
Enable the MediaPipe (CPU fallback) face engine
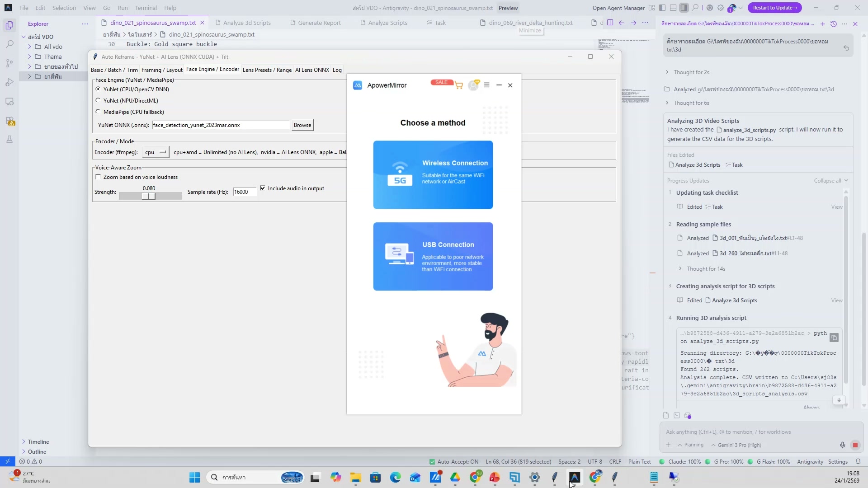tap(99, 112)
